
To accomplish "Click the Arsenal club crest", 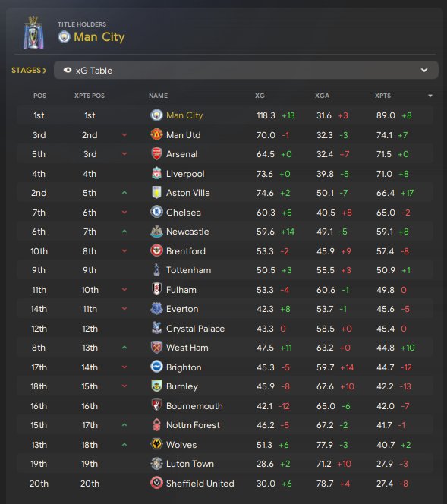I will click(156, 154).
